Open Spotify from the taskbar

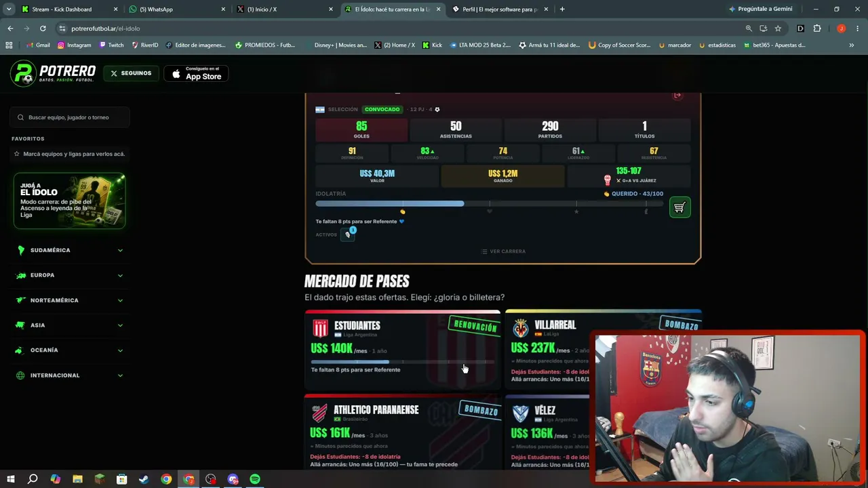255,479
